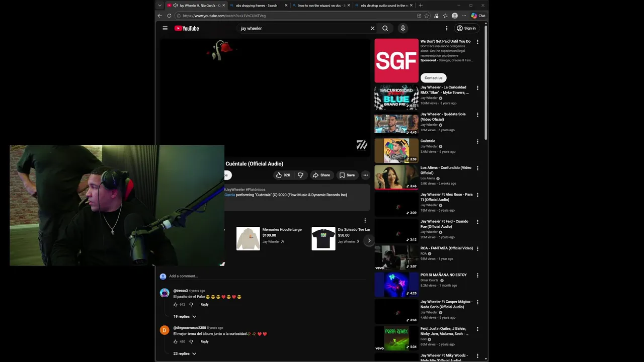Open options for ROA FANTASÍA video
This screenshot has height=362, width=644.
point(477,249)
